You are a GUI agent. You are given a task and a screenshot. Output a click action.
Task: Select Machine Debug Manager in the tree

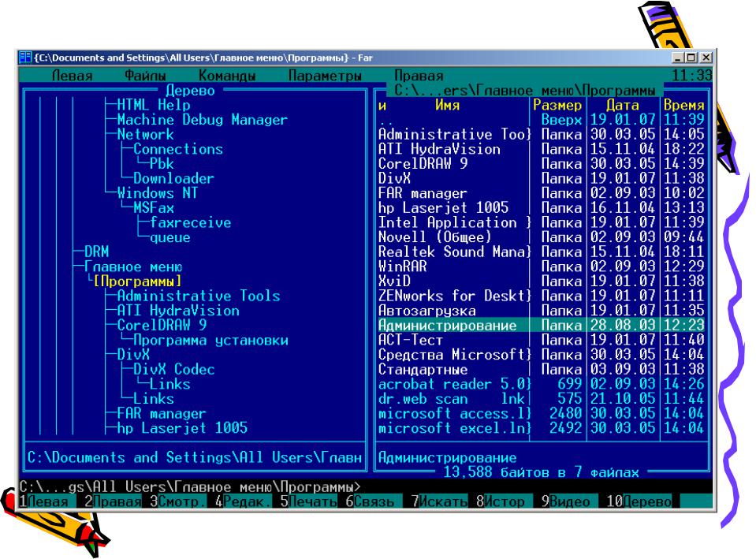pos(203,120)
